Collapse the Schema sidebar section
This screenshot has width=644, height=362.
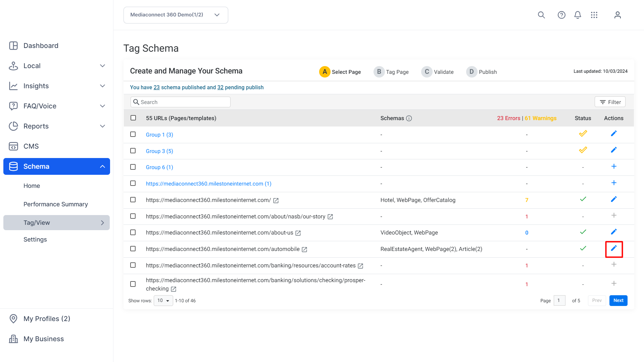103,166
